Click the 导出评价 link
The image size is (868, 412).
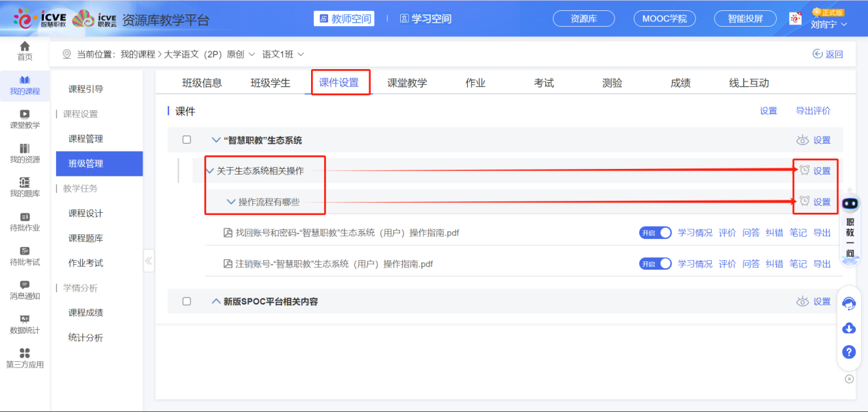(x=813, y=111)
